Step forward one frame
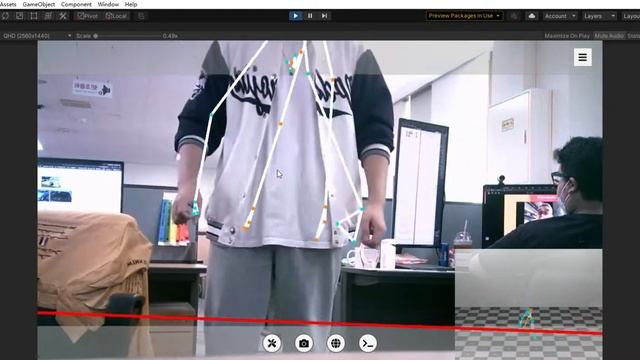 324,16
